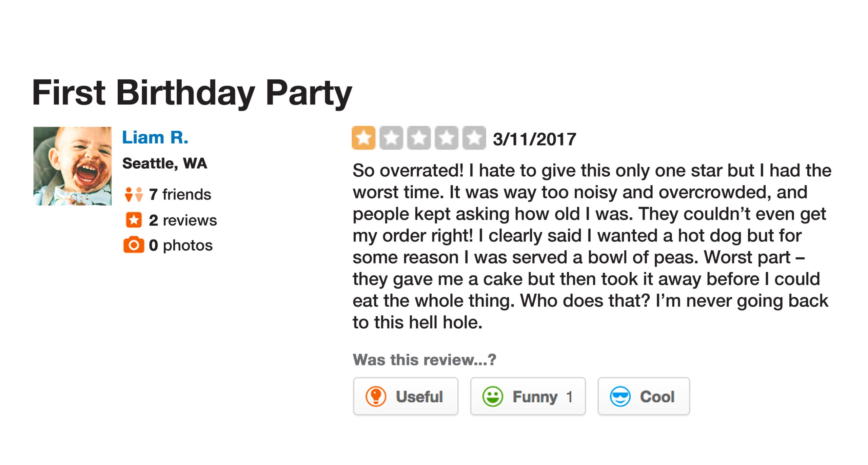Click the orange friends icon

134,194
